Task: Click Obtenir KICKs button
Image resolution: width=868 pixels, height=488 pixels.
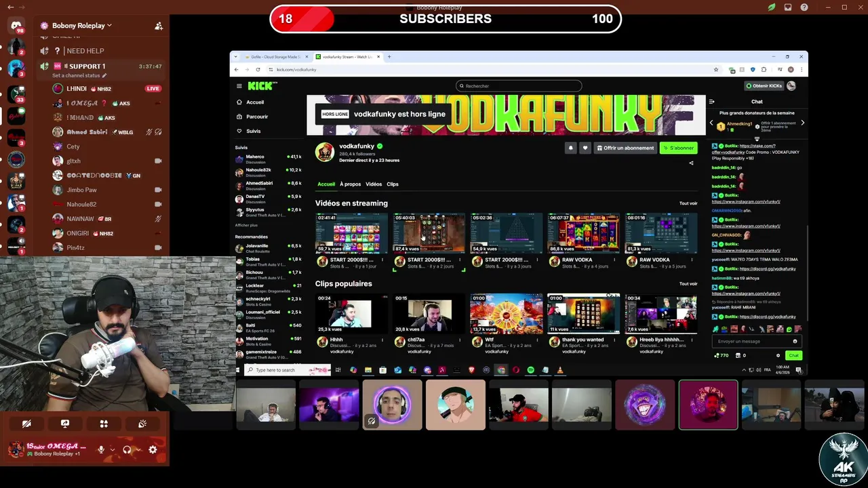Action: pos(764,86)
